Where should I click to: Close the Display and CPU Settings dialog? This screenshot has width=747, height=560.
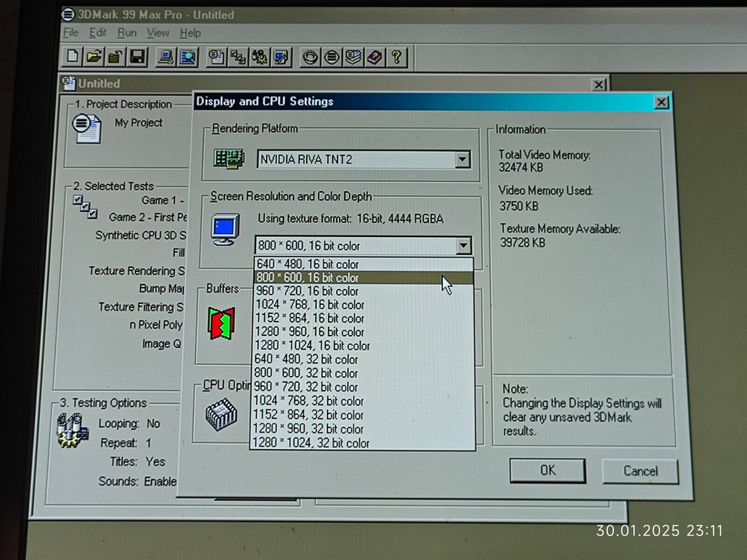click(x=661, y=102)
